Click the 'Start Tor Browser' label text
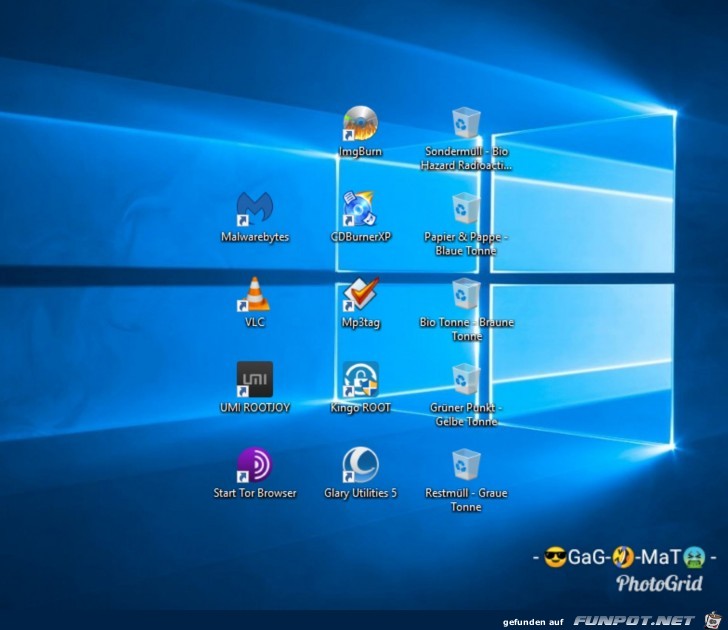Image resolution: width=728 pixels, height=630 pixels. 255,493
